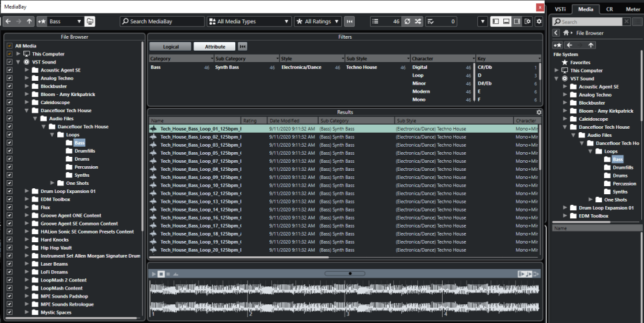
Task: Navigate back with the left arrow icon
Action: pyautogui.click(x=8, y=21)
